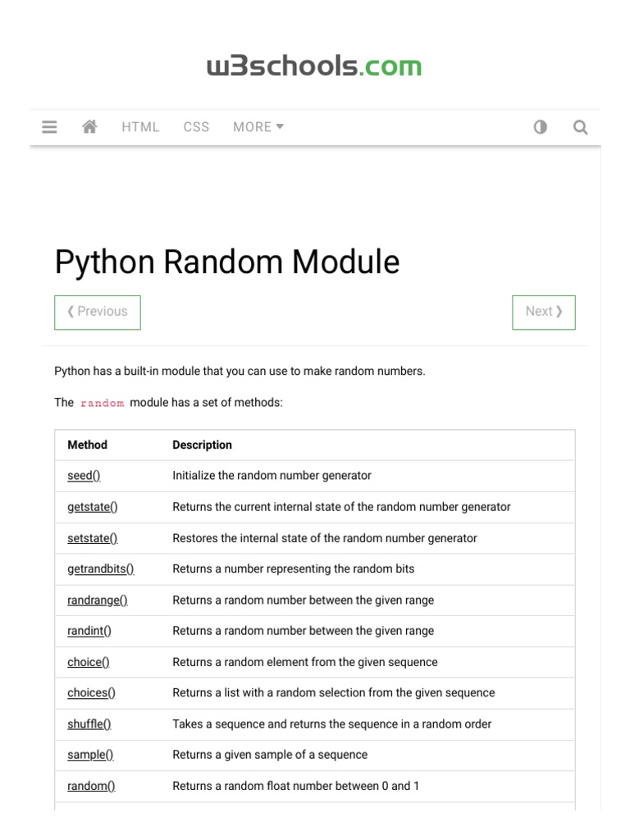Open the hamburger menu icon
This screenshot has width=630, height=840.
49,127
